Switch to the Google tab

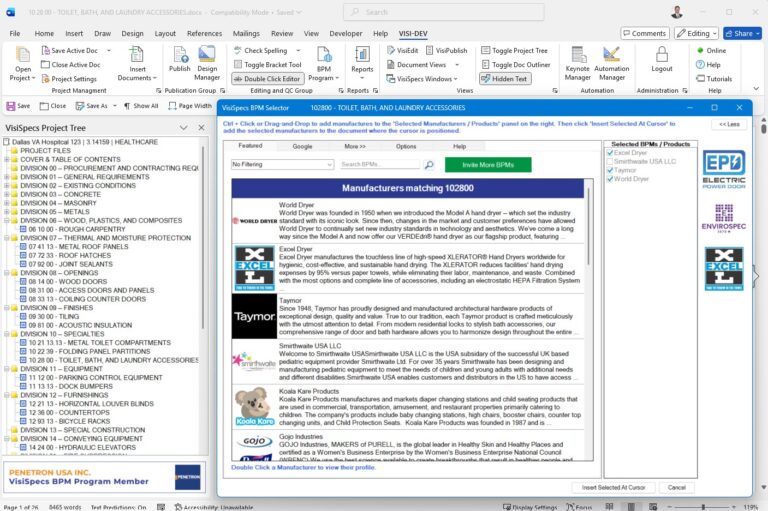coord(302,146)
